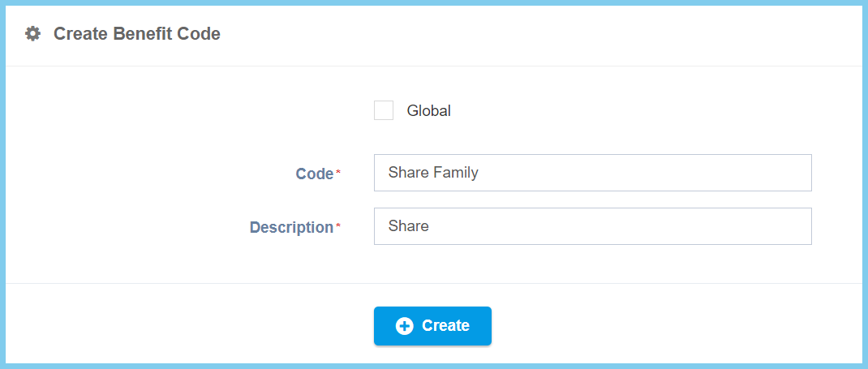868x369 pixels.
Task: Enable the Global checkbox
Action: click(x=384, y=111)
